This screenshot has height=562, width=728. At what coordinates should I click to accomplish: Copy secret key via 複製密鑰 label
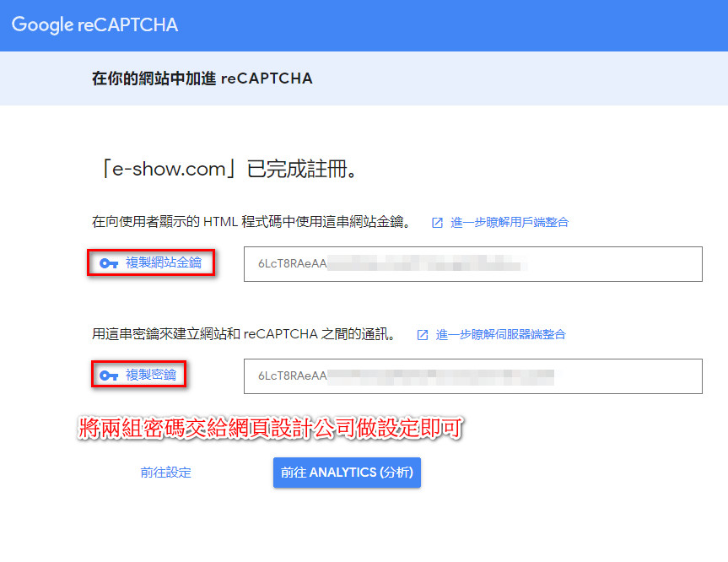[151, 375]
